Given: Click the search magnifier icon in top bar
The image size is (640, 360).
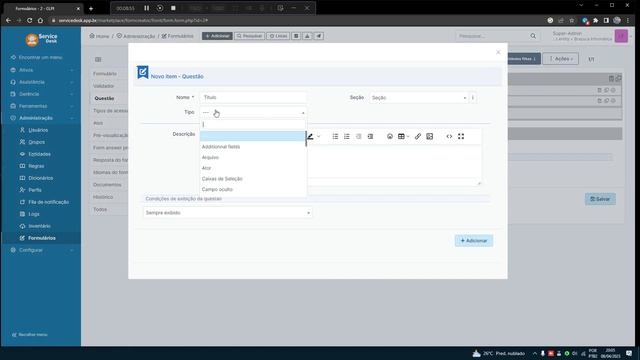Looking at the screenshot, I should (533, 36).
